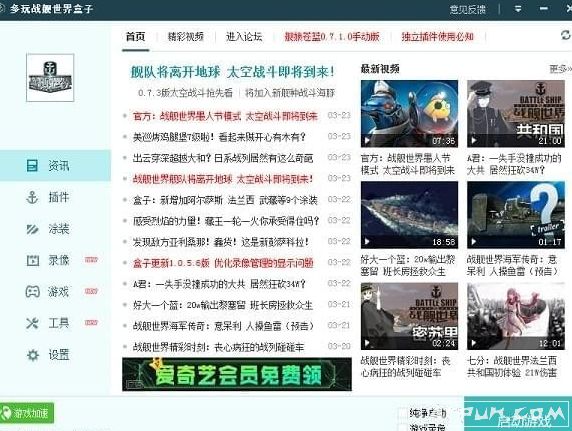Viewport: 572px width, 431px height.
Task: Click the 启动游戏 launch button
Action: click(518, 414)
